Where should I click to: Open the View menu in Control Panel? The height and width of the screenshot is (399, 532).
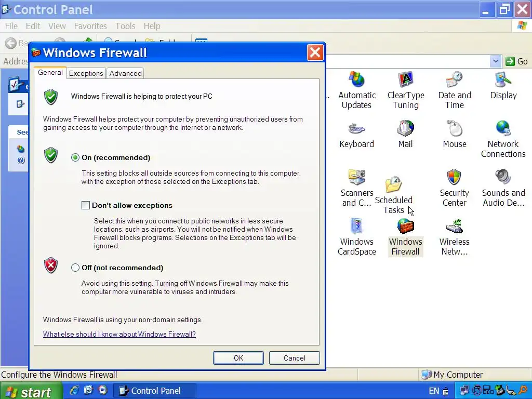(57, 26)
